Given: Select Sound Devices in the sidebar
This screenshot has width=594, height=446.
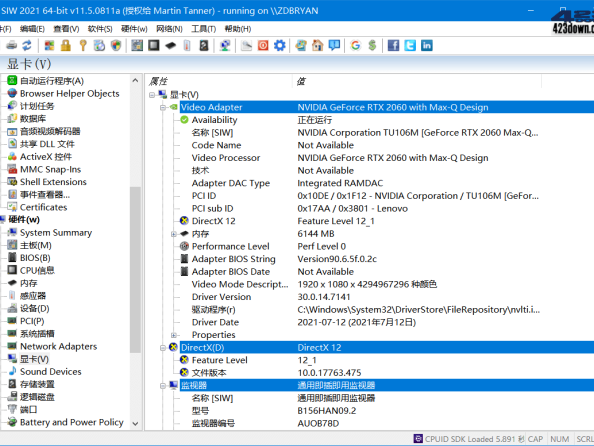Looking at the screenshot, I should [x=50, y=372].
